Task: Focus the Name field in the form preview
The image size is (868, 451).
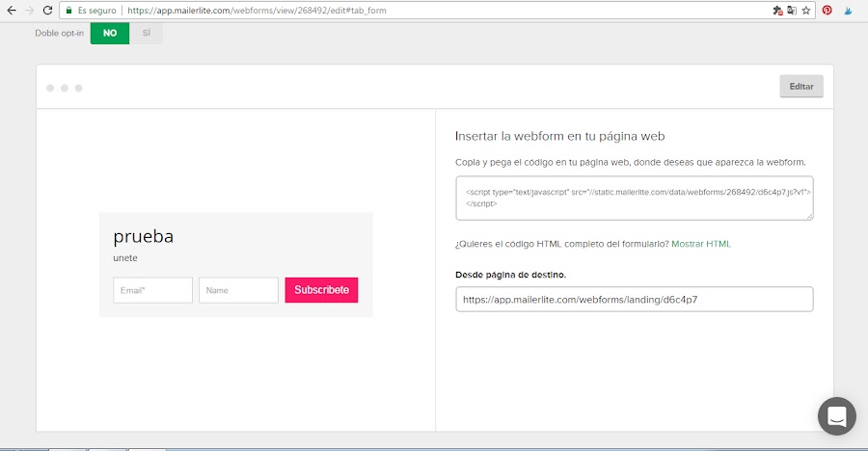Action: point(238,290)
